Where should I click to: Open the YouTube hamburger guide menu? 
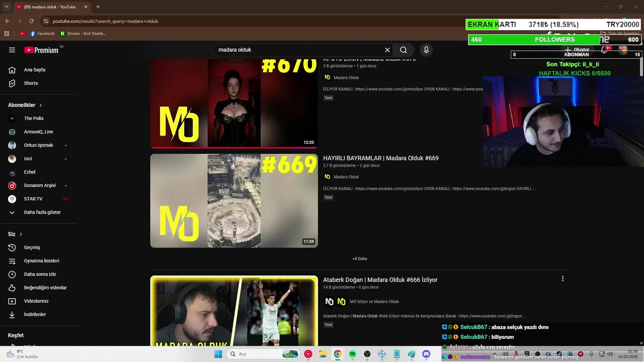point(12,50)
